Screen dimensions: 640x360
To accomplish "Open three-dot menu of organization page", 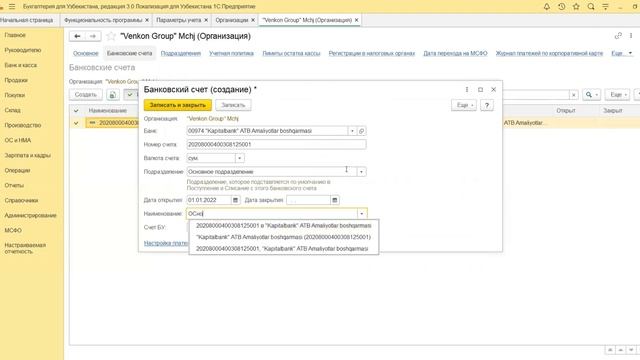I will coord(631,36).
